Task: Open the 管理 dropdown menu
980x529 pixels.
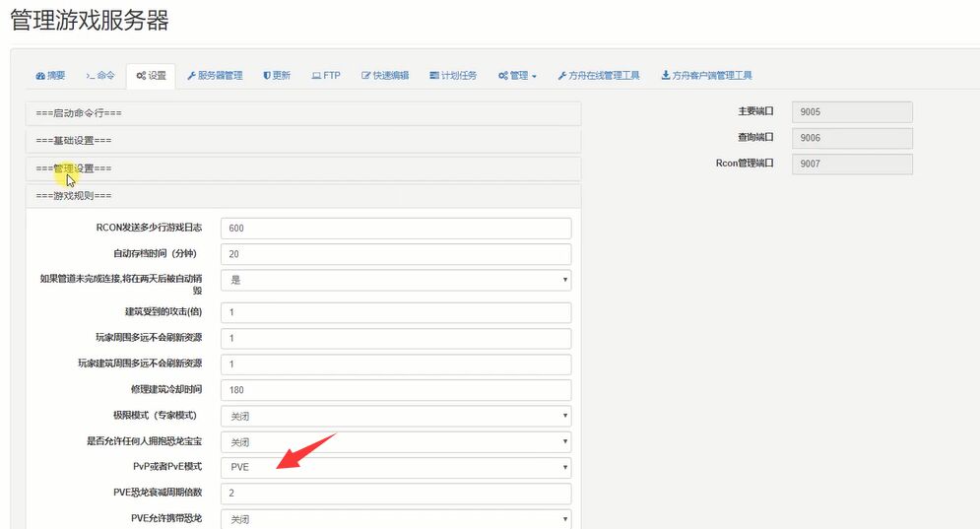Action: [518, 76]
